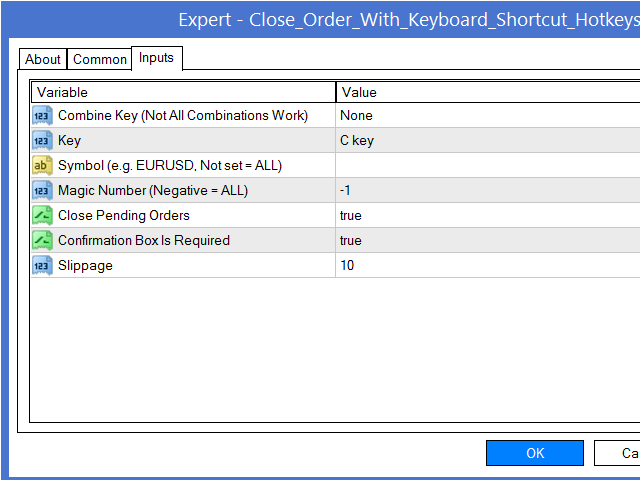Click the boolean icon beside Close Pending Orders

pos(42,216)
